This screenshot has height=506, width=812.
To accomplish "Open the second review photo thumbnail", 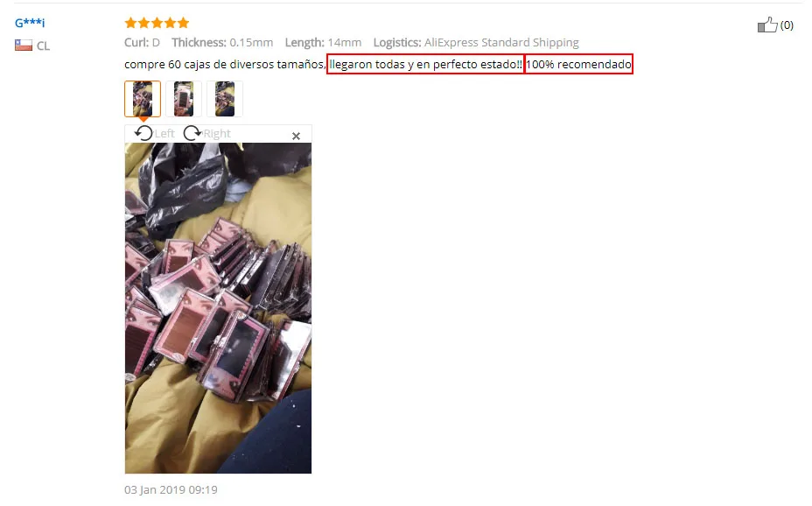I will [184, 99].
